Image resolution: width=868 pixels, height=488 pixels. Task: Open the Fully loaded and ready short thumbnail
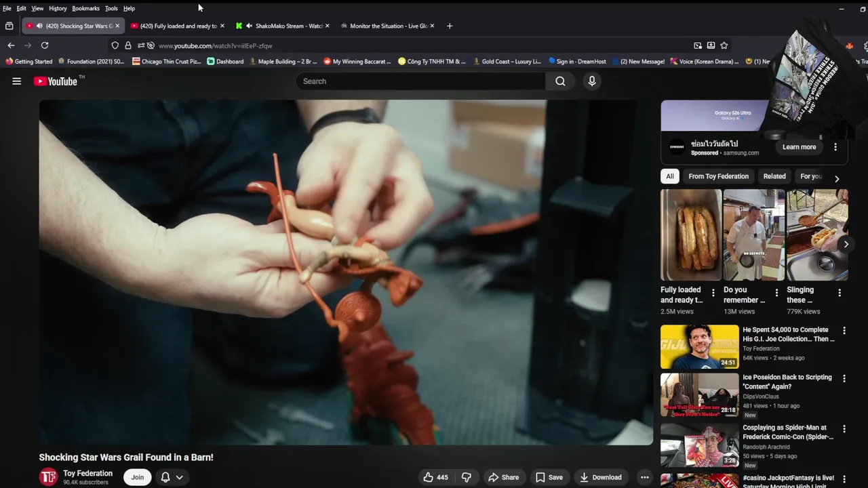tap(691, 235)
